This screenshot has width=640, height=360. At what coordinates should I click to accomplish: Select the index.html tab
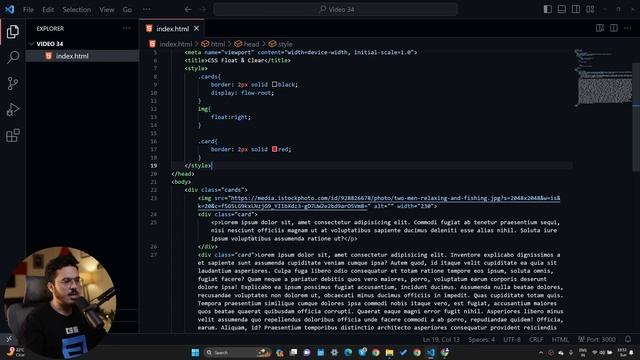pos(172,29)
